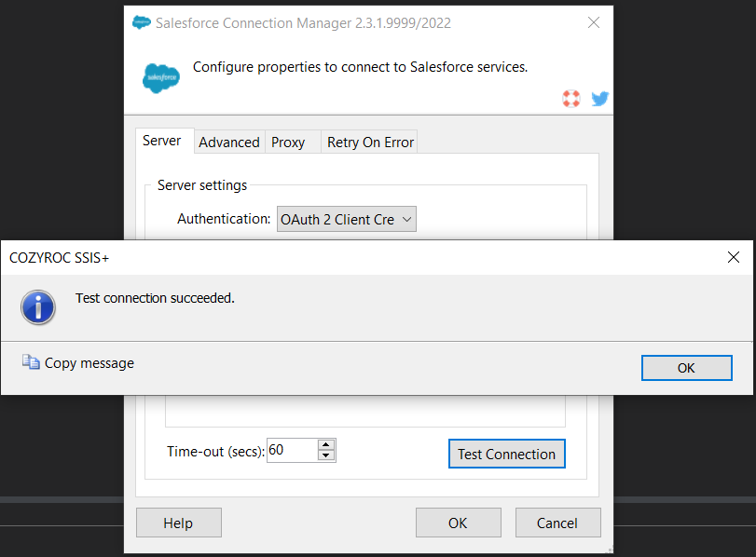This screenshot has height=557, width=756.
Task: Open the Twitter bird icon
Action: pos(599,98)
